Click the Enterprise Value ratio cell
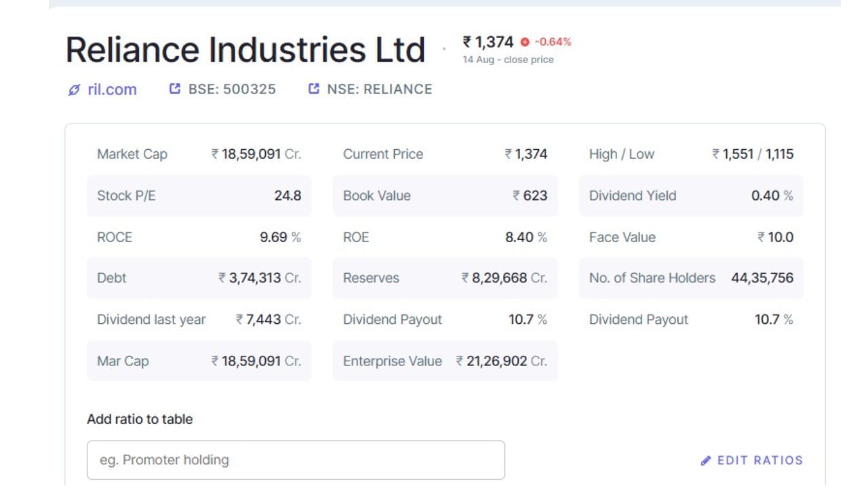868x488 pixels. 445,361
